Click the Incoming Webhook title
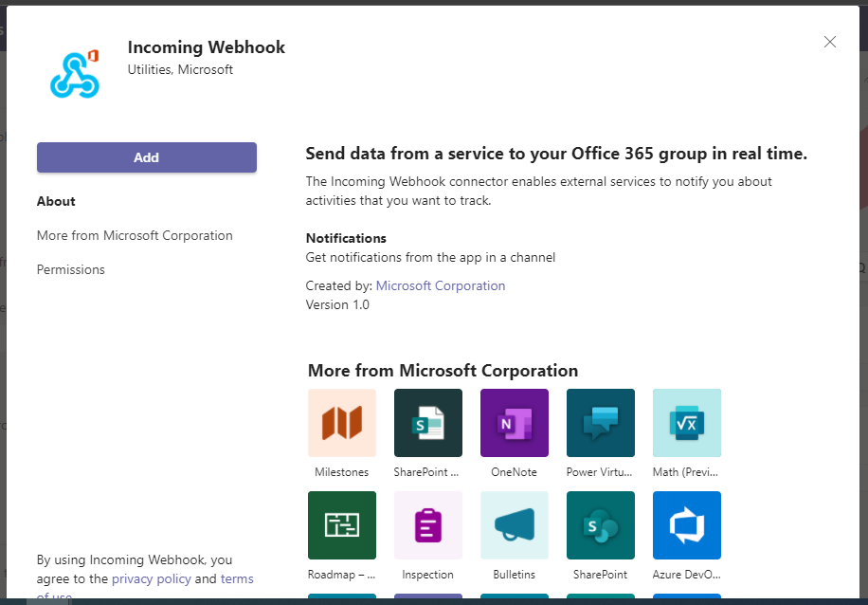 (x=207, y=47)
